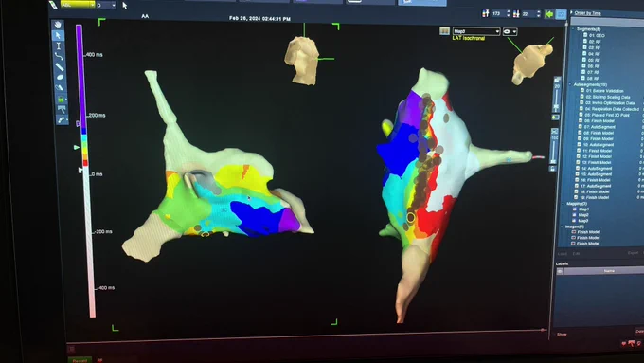
Task: Click the upper purple color scale marker
Action: pos(78,123)
